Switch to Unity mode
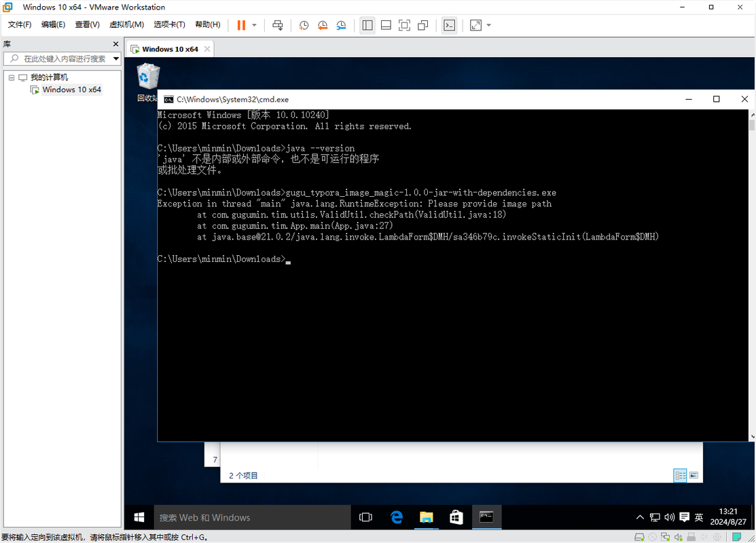The image size is (756, 543). pyautogui.click(x=423, y=25)
